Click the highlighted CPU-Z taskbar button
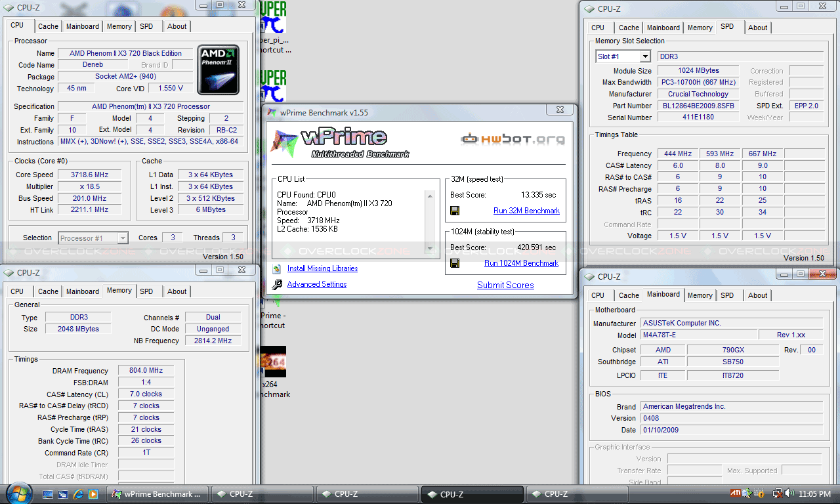The width and height of the screenshot is (840, 504). (x=472, y=494)
